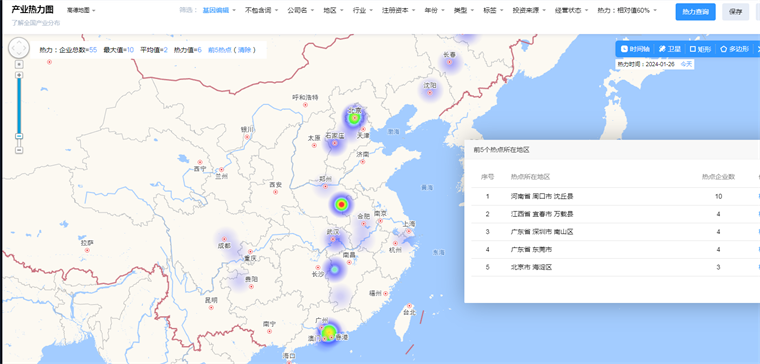Screen dimensions: 760x364
Task: Click the 热点企业数 column header
Action: pos(718,176)
